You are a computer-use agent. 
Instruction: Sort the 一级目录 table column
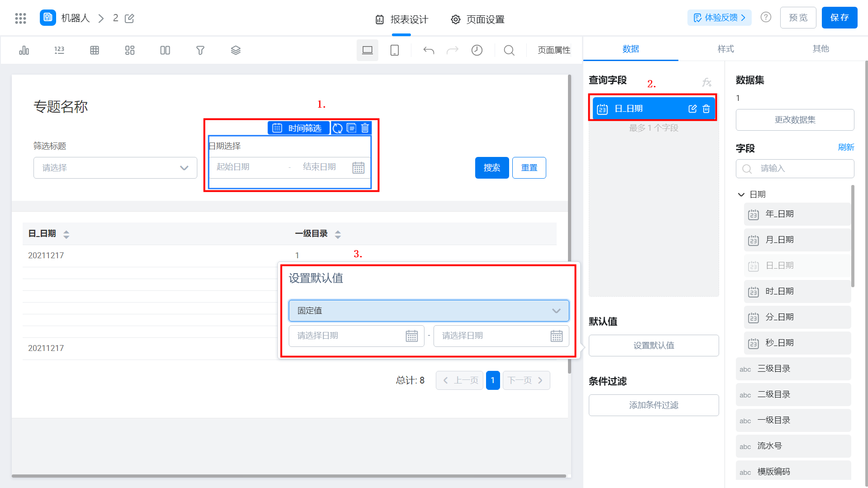[x=338, y=234]
